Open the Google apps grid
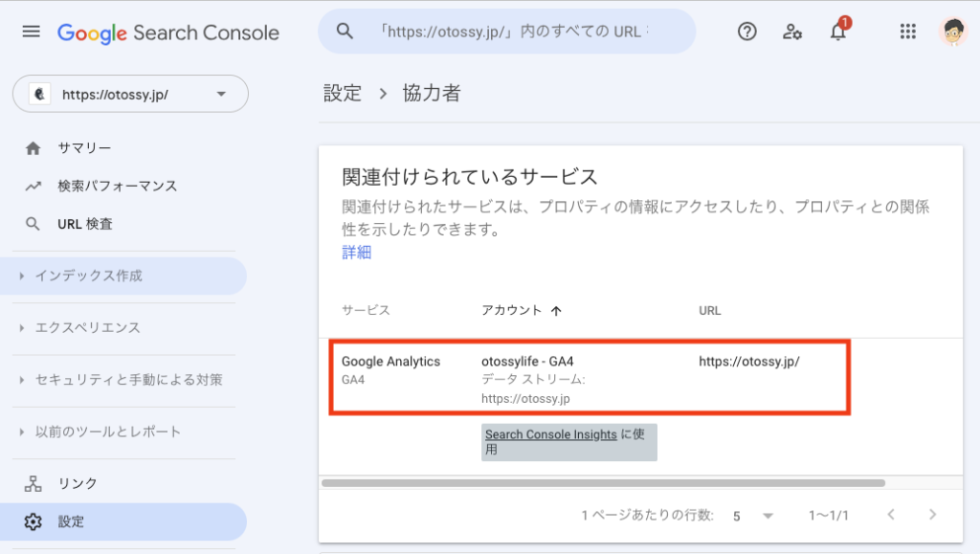 (908, 32)
